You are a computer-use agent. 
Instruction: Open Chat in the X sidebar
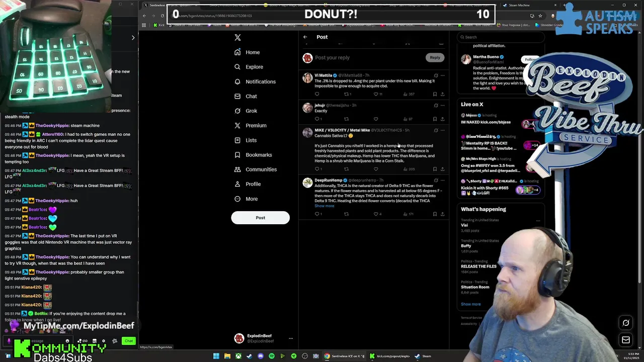(246, 96)
